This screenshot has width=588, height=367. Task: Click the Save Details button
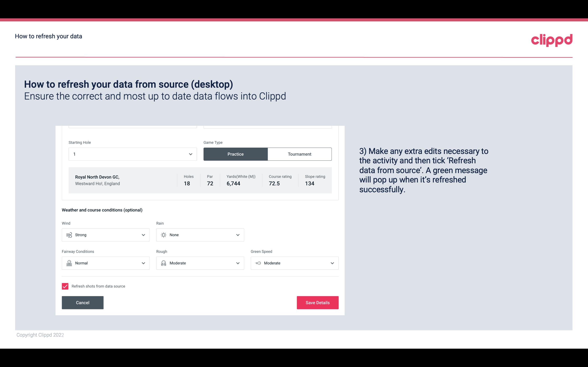pyautogui.click(x=318, y=302)
